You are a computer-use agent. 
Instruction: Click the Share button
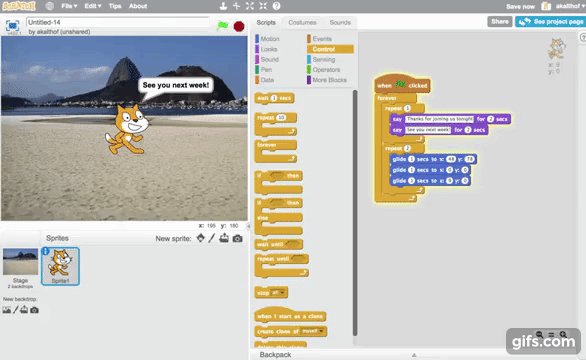tap(500, 21)
